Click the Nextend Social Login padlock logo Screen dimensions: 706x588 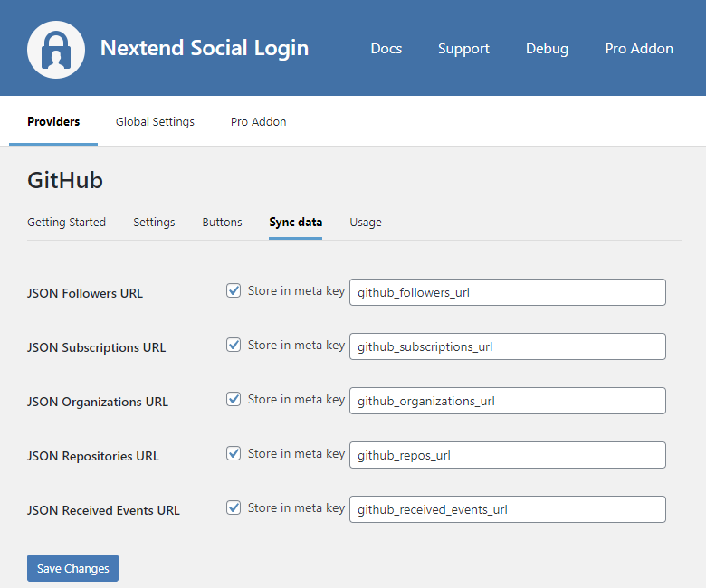[x=56, y=49]
